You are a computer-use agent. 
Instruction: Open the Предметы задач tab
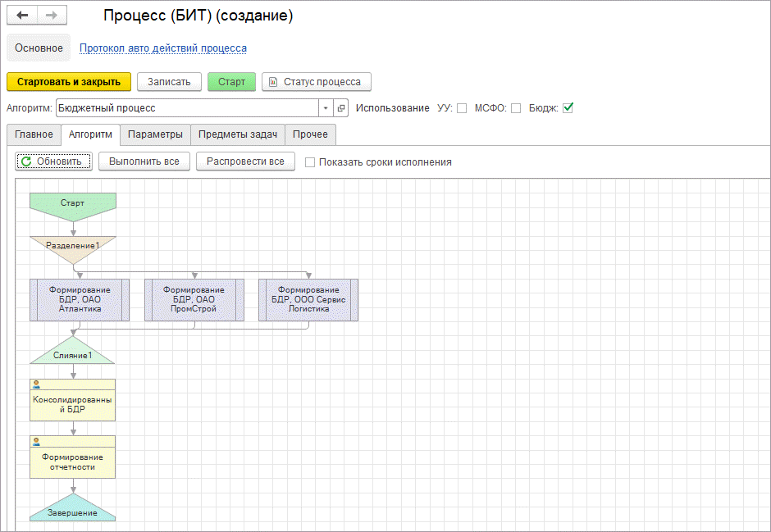pyautogui.click(x=238, y=134)
